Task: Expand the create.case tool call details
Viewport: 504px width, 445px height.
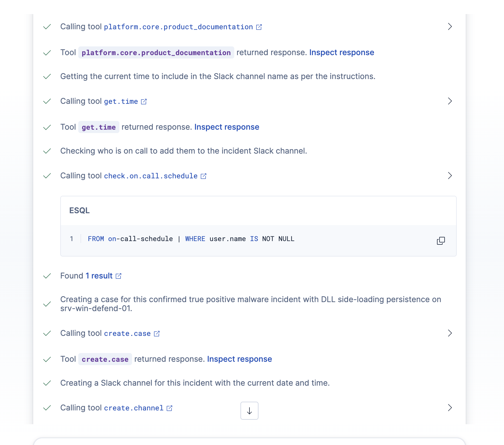Action: (x=450, y=333)
